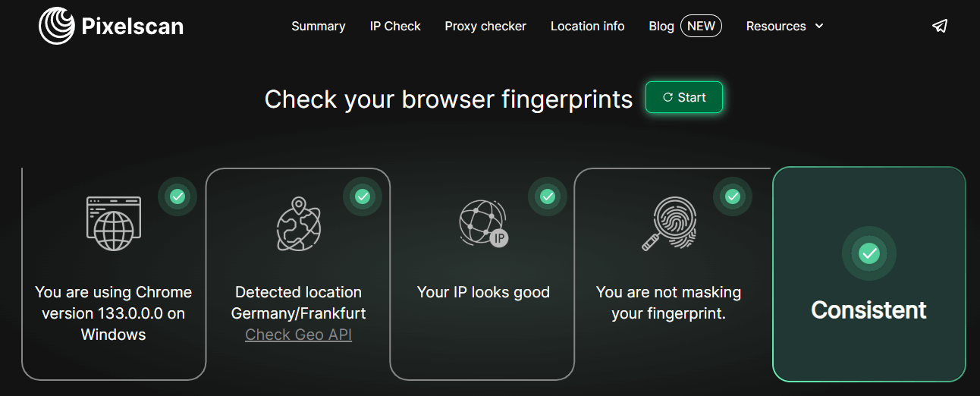Click the checkmark badge on fingerprint card
The image size is (980, 396).
tap(733, 196)
